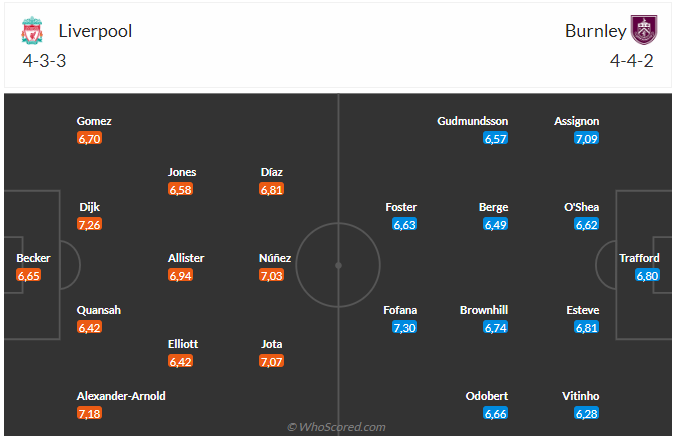
Task: Select Assignon's 7,09 rating badge
Action: click(587, 138)
